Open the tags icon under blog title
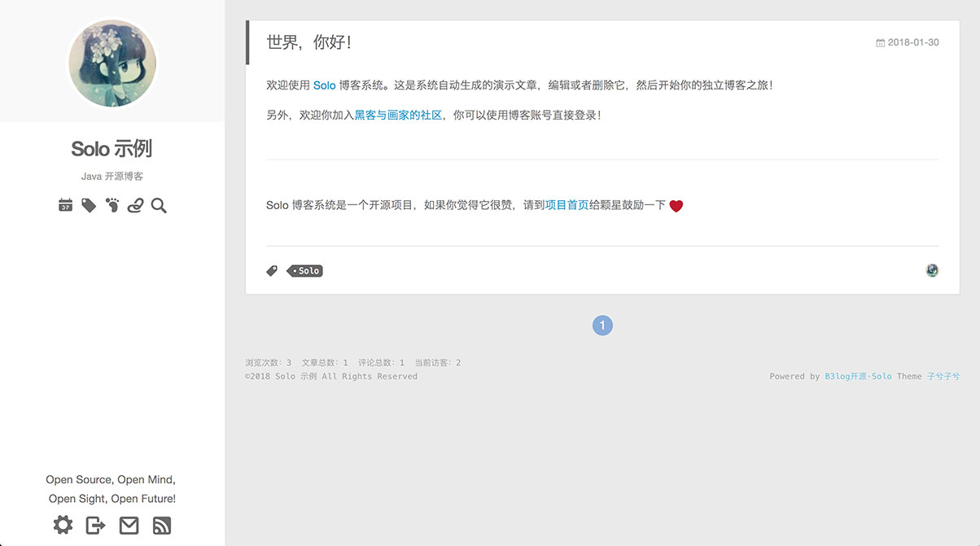 pos(89,206)
